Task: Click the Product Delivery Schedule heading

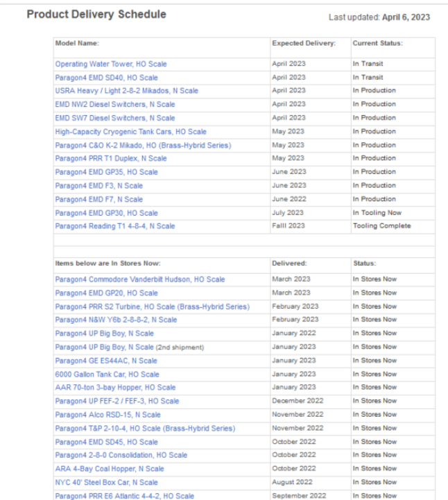Action: tap(96, 15)
